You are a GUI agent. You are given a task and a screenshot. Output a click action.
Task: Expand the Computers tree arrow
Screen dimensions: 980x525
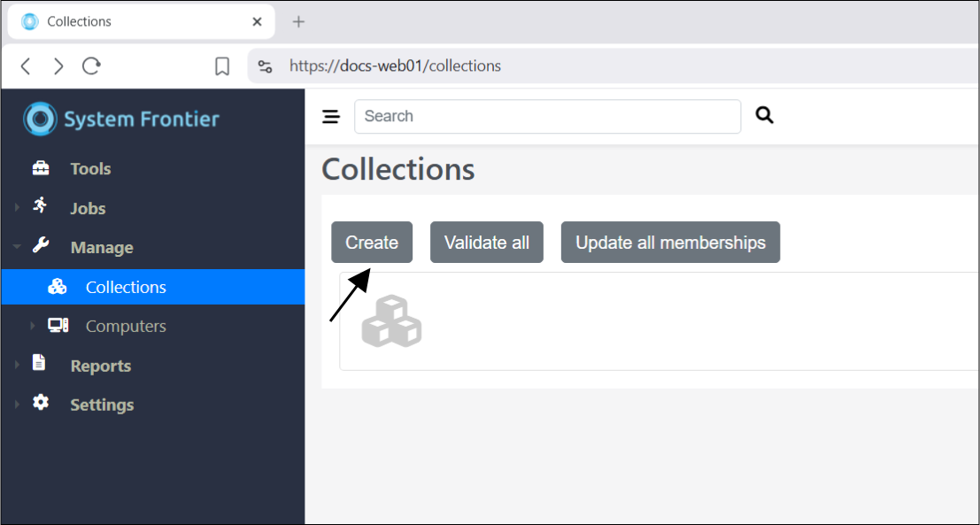point(33,326)
